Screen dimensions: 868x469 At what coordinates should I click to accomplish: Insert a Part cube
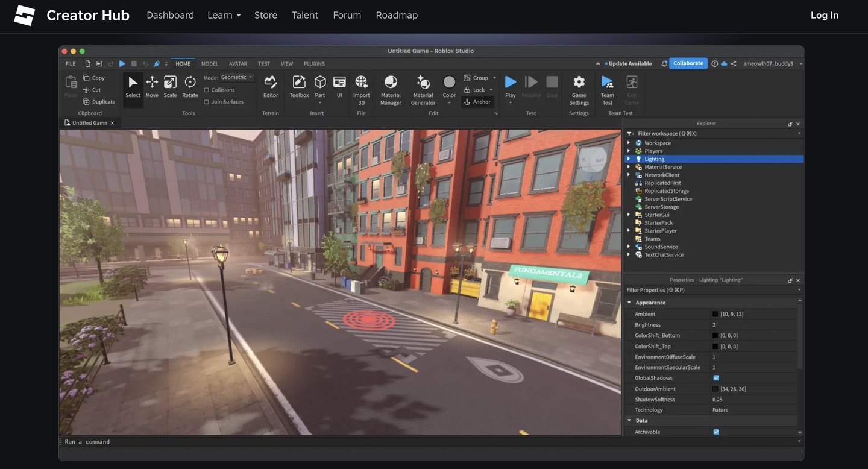pos(320,87)
